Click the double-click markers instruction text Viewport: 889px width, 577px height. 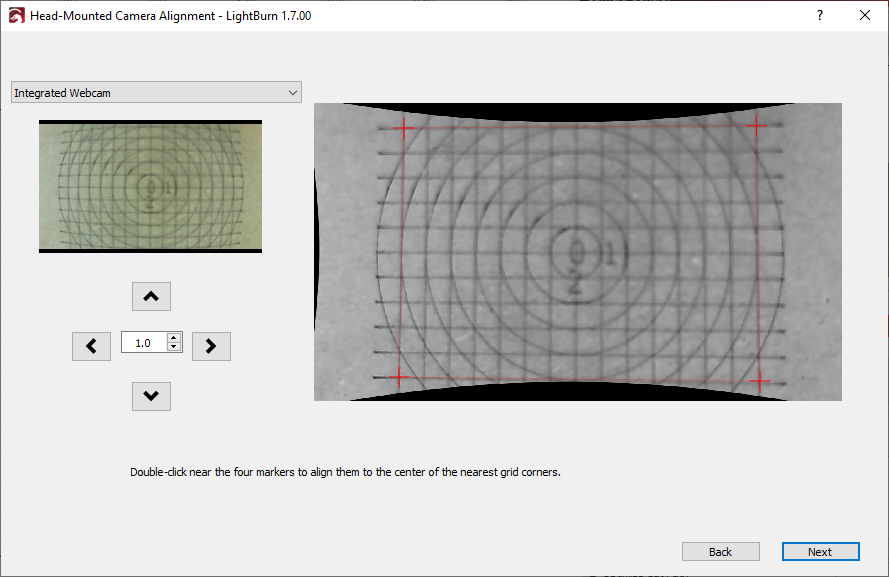[x=345, y=472]
